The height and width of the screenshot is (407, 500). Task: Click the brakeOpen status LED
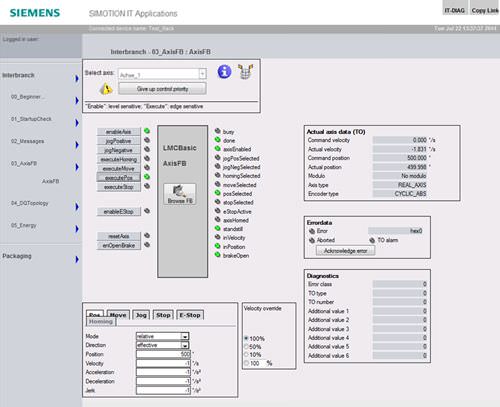218,255
